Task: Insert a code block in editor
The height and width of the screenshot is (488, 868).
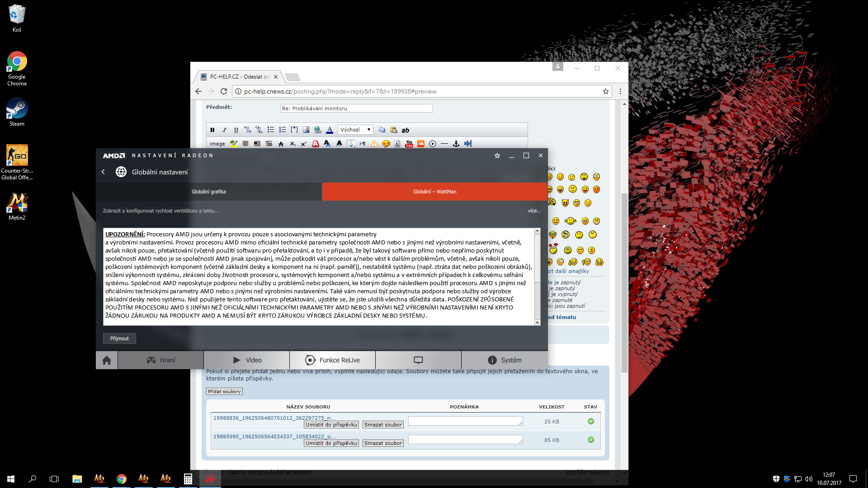Action: [x=259, y=130]
